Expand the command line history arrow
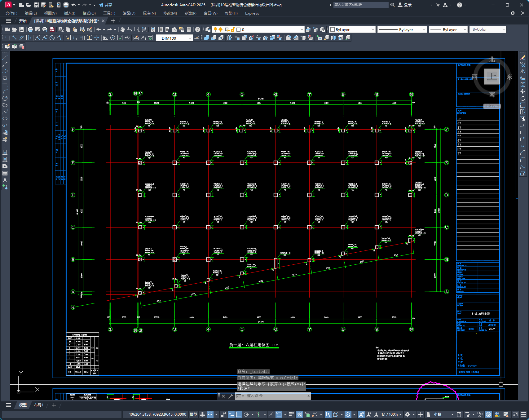 [308, 396]
